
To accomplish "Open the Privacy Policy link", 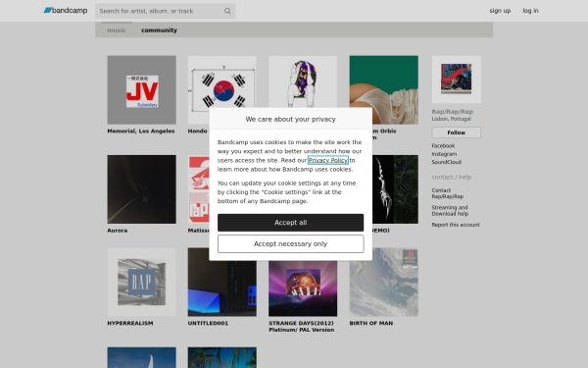I will click(x=328, y=160).
